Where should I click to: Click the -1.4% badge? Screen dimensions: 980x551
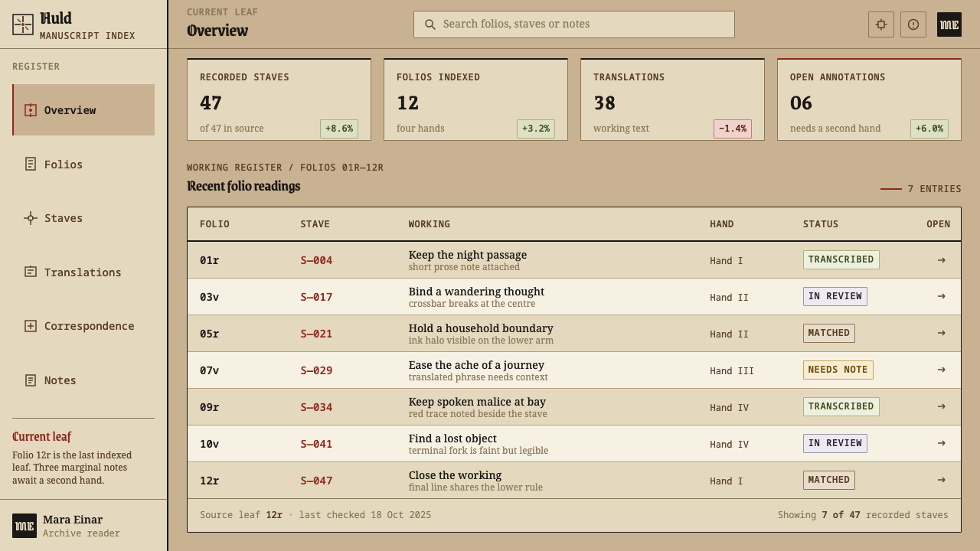[x=733, y=129]
